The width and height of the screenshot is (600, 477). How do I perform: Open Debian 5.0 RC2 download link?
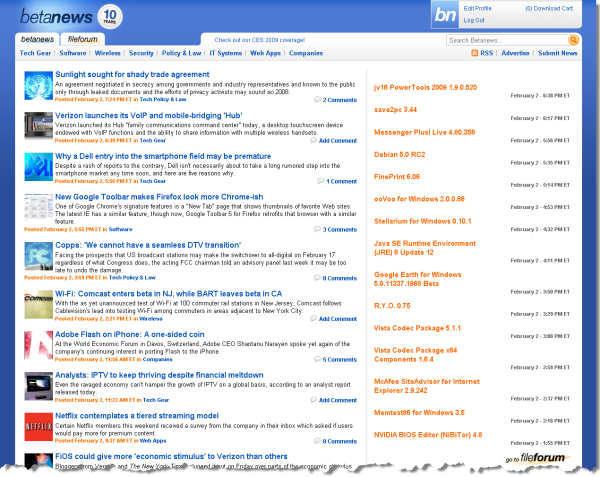pyautogui.click(x=399, y=154)
